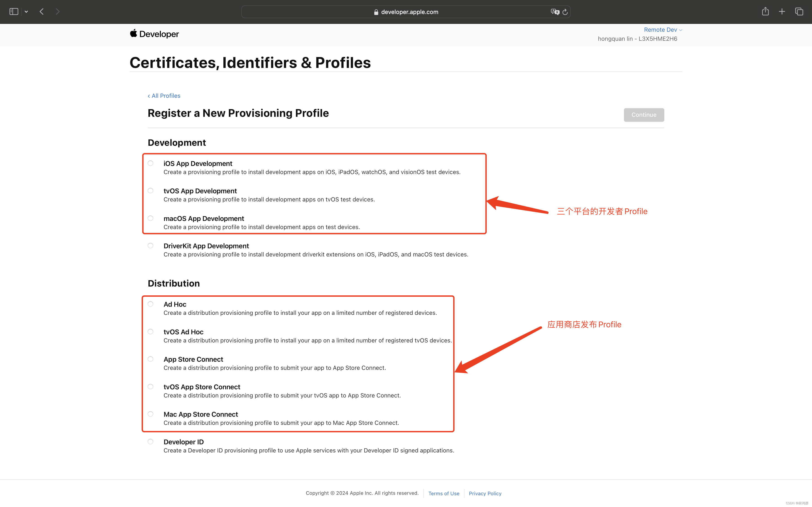Open the Terms of Use link
Screen dimensions: 812x507
click(444, 493)
